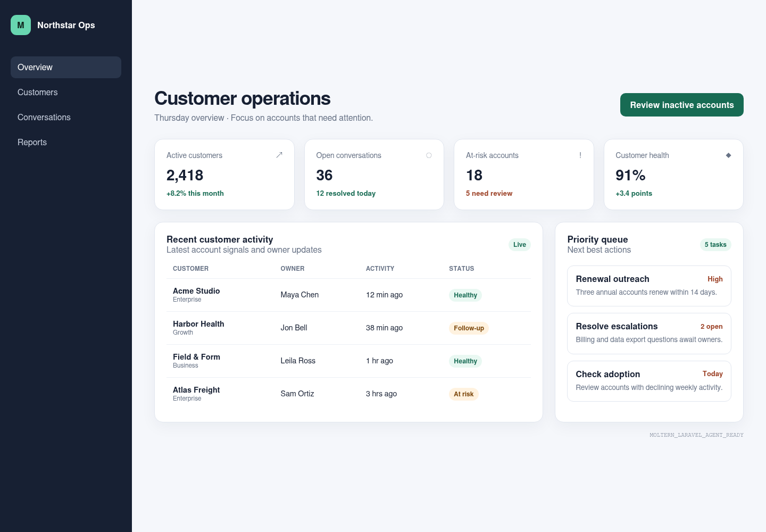Click the 2,418 active customers value

185,175
